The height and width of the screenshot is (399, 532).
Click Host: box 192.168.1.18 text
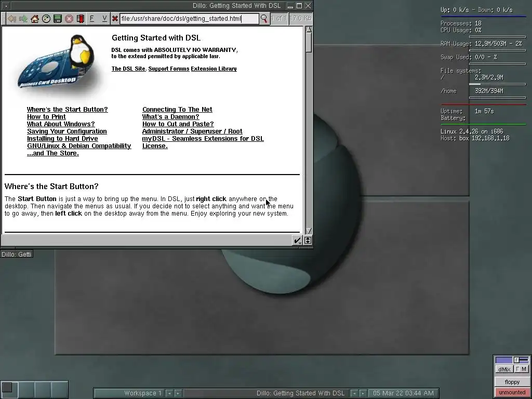(475, 138)
